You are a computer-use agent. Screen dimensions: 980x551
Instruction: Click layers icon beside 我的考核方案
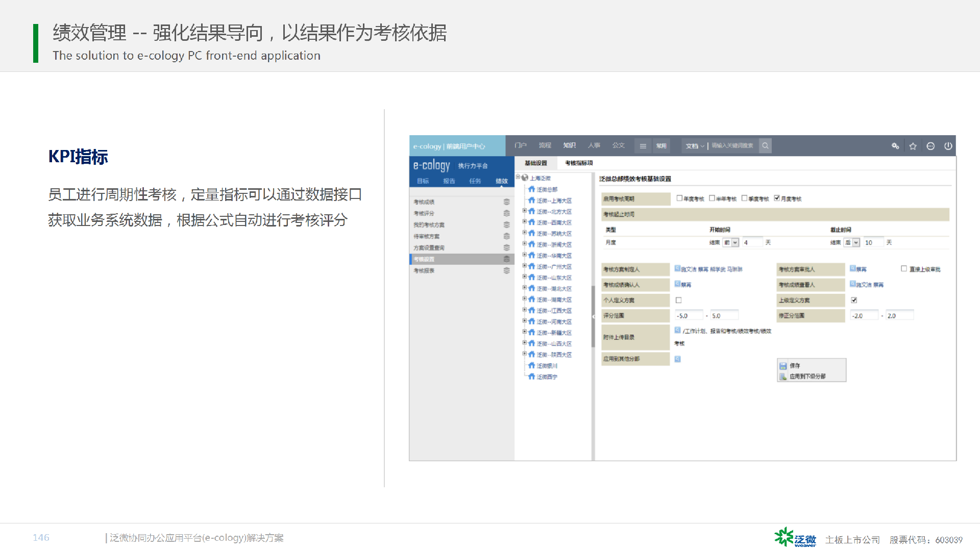click(x=507, y=224)
